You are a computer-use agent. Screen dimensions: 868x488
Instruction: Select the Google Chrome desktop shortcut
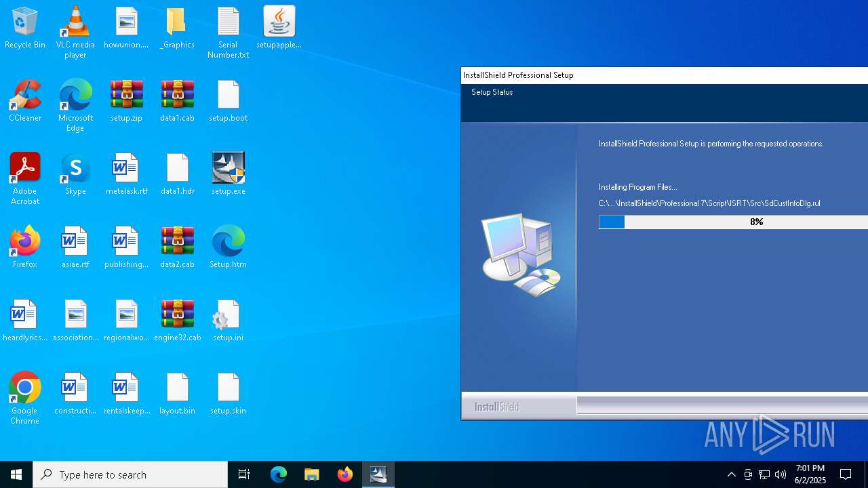[25, 399]
